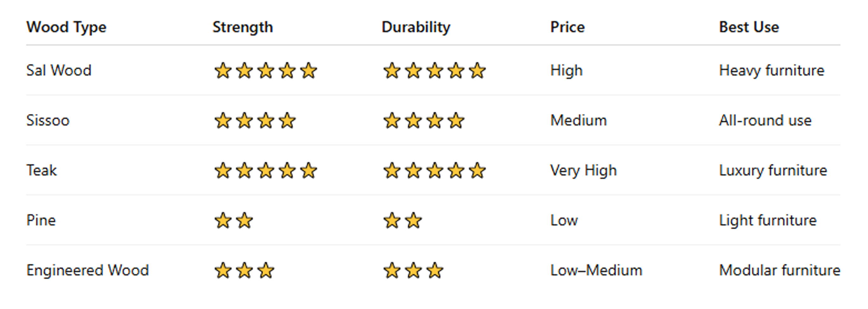Click the Sal Wood strength star rating
868x309 pixels.
(x=266, y=71)
